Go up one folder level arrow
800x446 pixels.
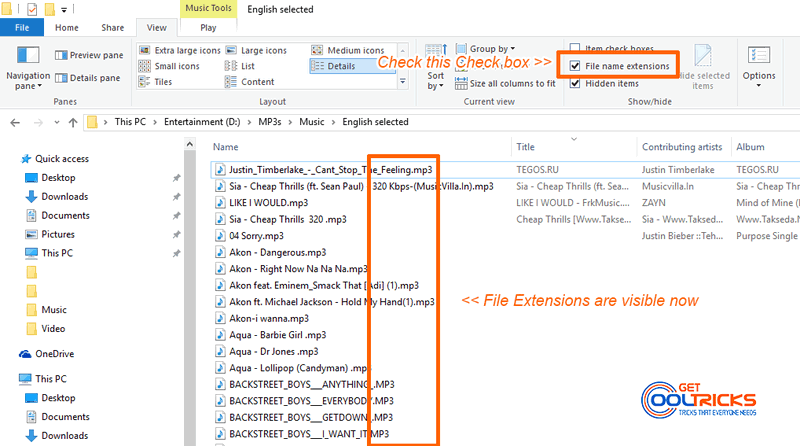(73, 122)
